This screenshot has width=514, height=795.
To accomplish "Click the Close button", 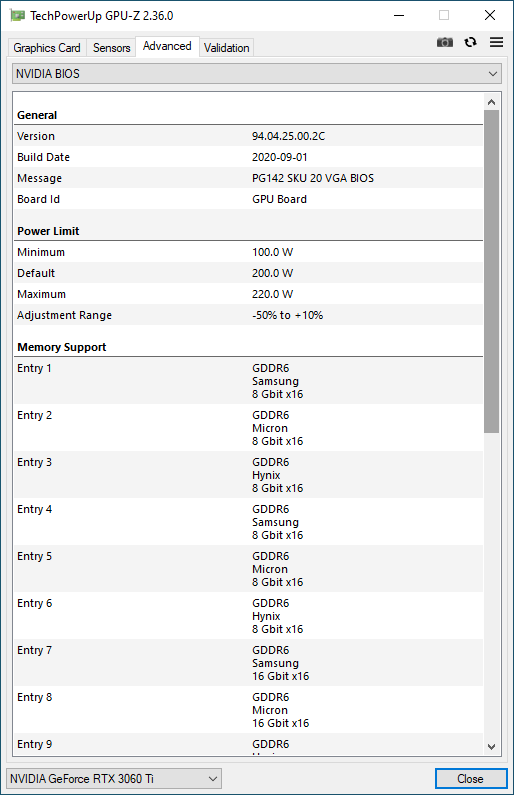I will pyautogui.click(x=470, y=778).
